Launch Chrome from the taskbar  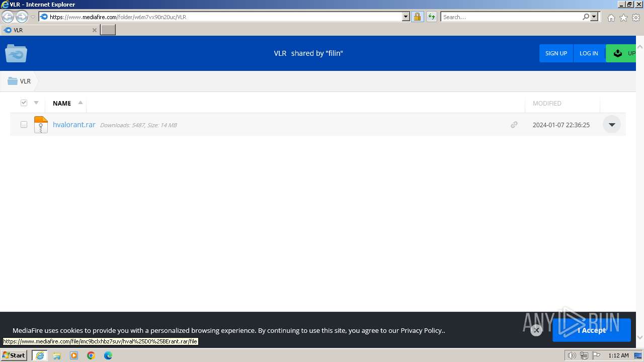coord(91,355)
